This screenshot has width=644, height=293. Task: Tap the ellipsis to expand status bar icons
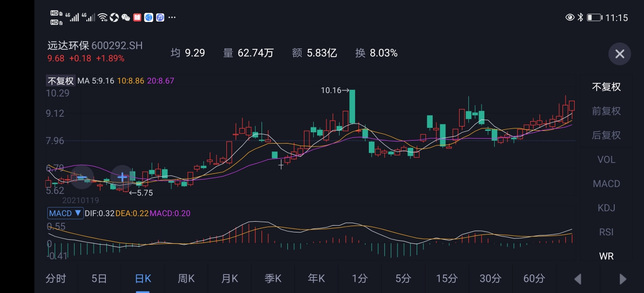pyautogui.click(x=172, y=17)
